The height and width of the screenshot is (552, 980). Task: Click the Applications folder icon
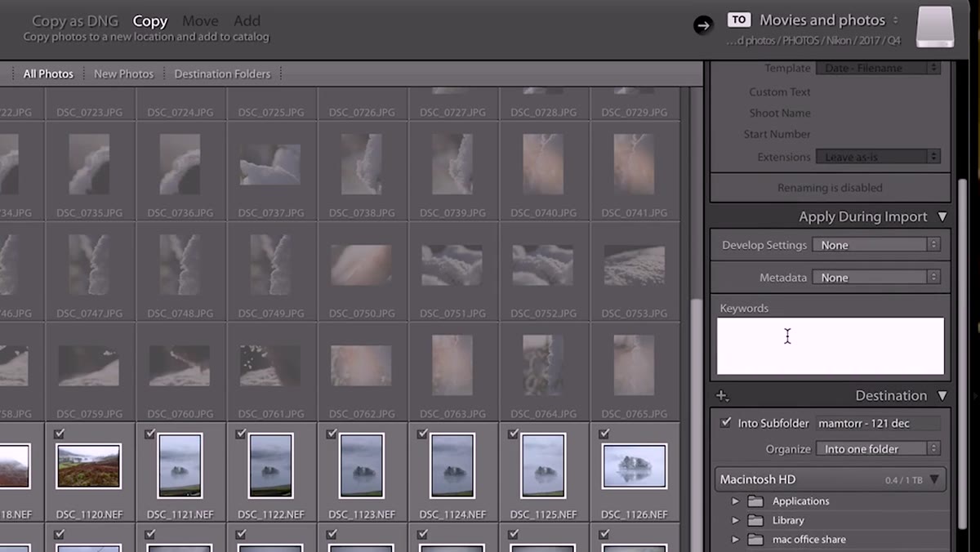tap(755, 501)
